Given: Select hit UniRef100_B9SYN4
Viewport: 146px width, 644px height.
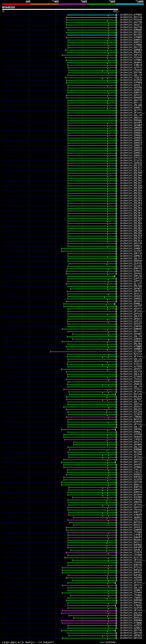Looking at the screenshot, I should click(x=131, y=72).
